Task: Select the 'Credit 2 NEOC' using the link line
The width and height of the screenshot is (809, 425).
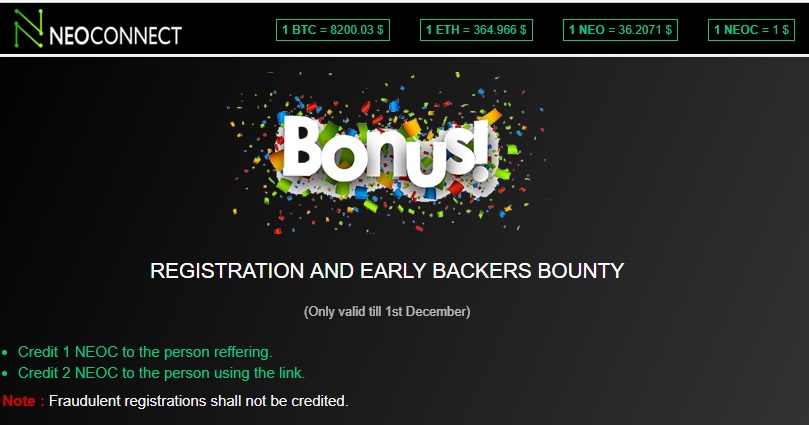Action: coord(161,373)
